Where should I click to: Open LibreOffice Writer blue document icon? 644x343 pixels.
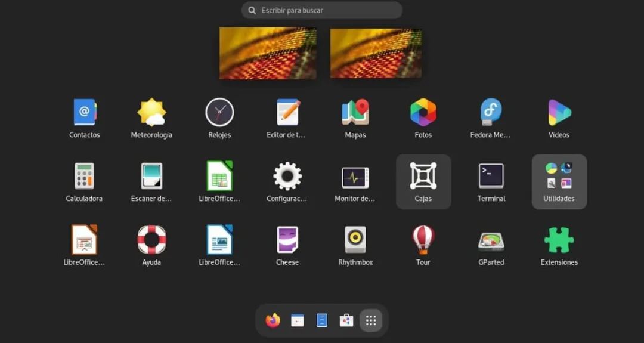(219, 239)
